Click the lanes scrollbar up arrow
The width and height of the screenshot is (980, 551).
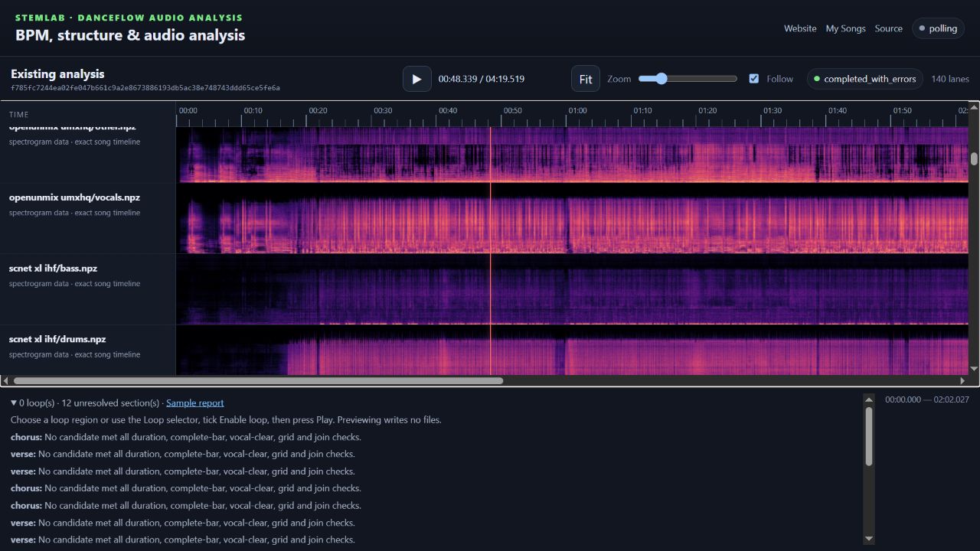click(974, 108)
